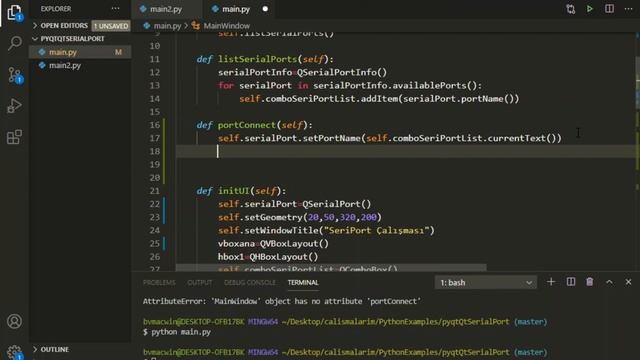Open the Output panel tab

(x=200, y=282)
